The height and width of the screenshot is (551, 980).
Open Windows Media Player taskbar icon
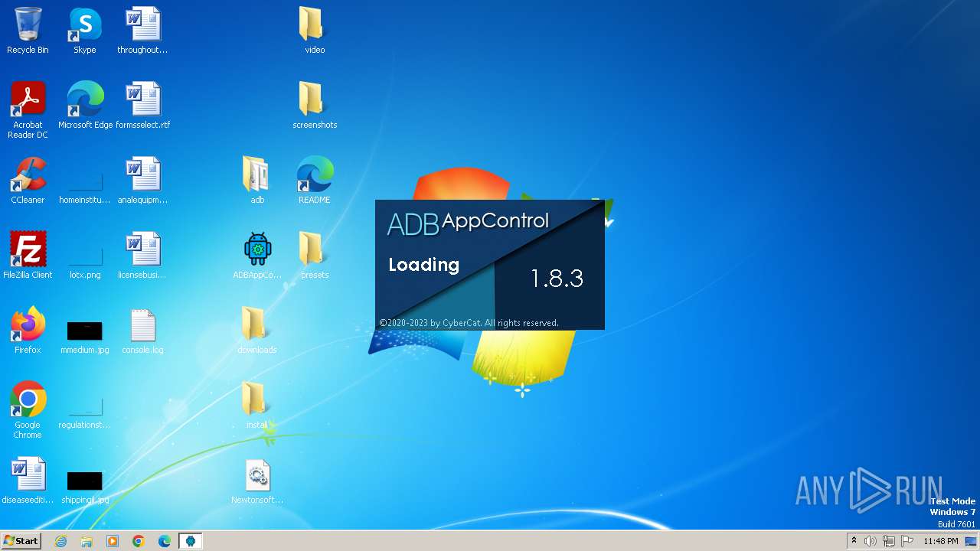113,541
